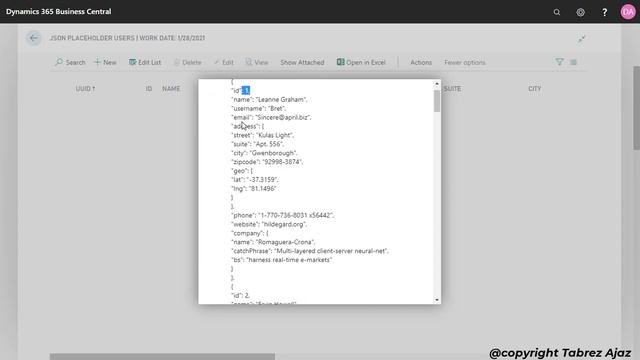The height and width of the screenshot is (360, 640).
Task: Click the "Romaguera-Crona" company name line
Action: (273, 242)
